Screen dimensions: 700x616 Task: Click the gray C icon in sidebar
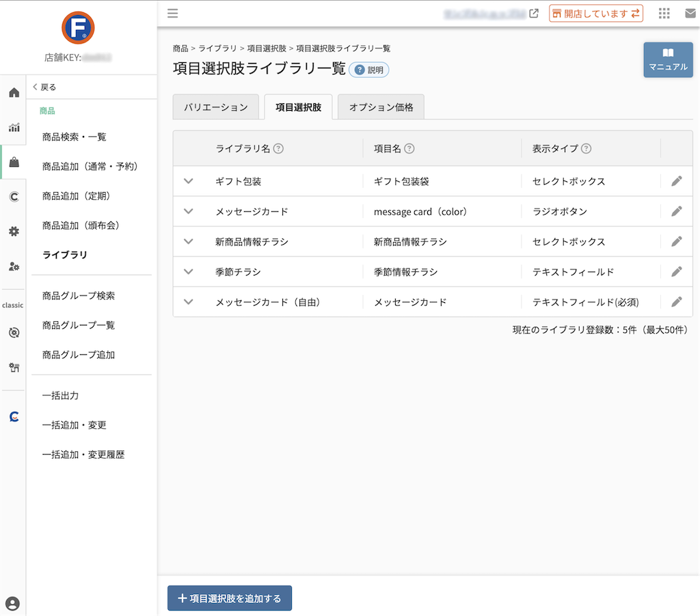pyautogui.click(x=14, y=197)
